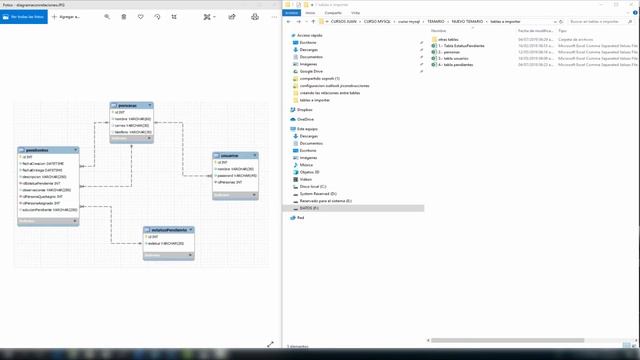
Task: Switch to the Inicio ribbon tab
Action: [x=310, y=13]
